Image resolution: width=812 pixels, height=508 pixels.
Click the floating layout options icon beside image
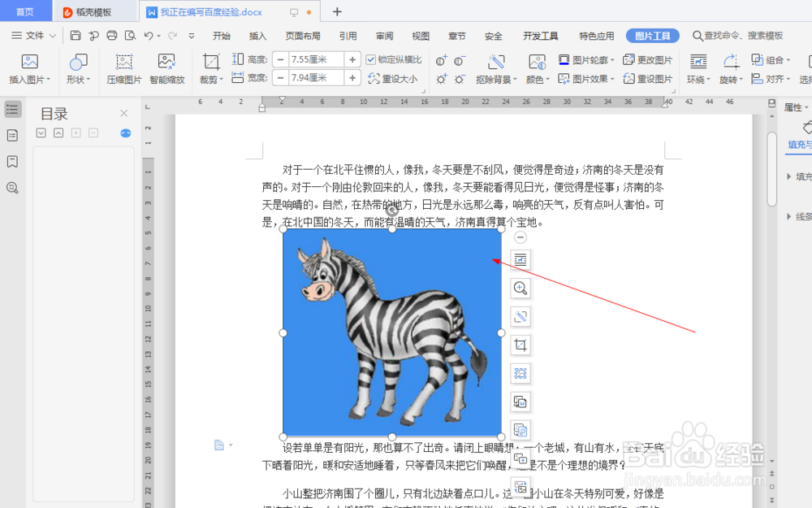click(520, 260)
